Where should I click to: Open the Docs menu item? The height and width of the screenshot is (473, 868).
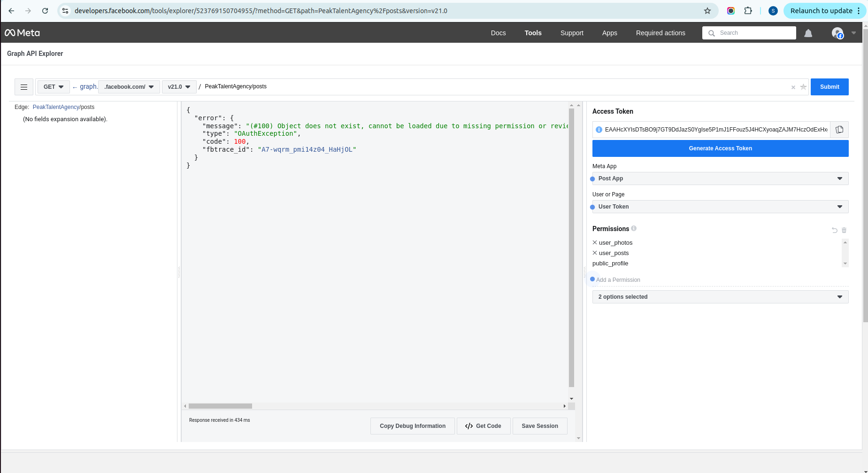pyautogui.click(x=498, y=33)
